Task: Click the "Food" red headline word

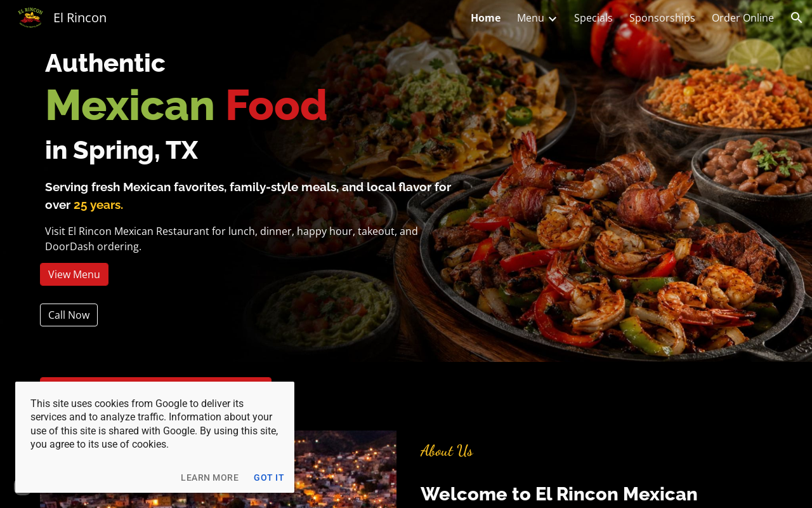Action: pos(276,105)
